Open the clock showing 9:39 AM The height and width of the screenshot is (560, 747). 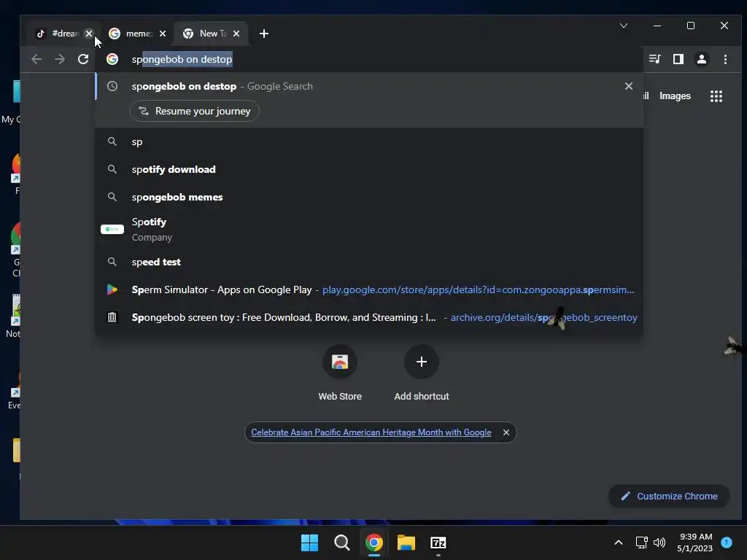(695, 542)
